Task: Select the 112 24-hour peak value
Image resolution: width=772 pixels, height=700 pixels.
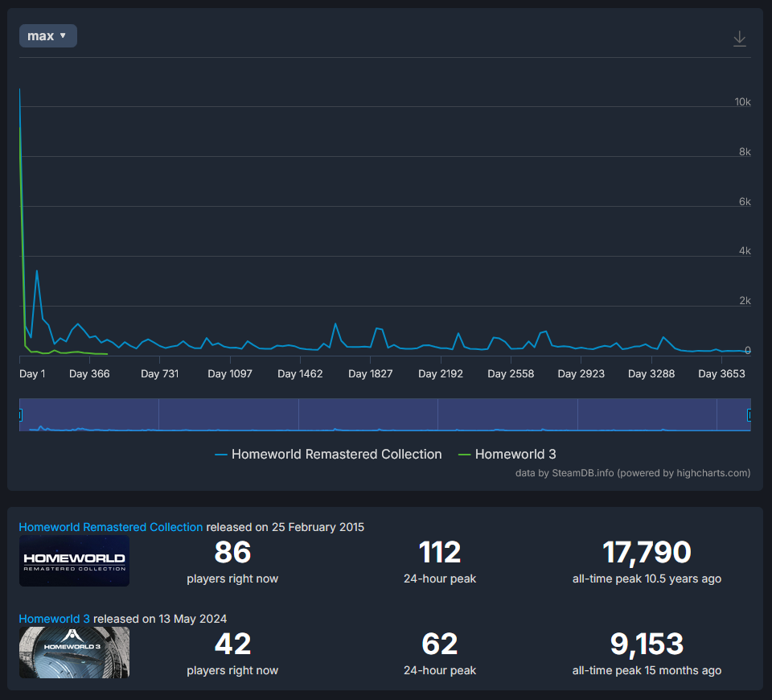Action: 440,552
